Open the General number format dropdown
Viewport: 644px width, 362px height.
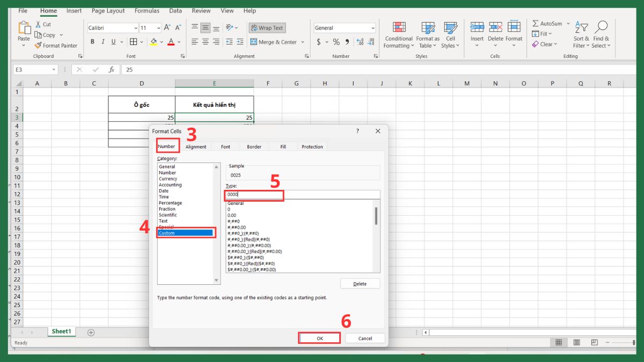click(x=373, y=28)
